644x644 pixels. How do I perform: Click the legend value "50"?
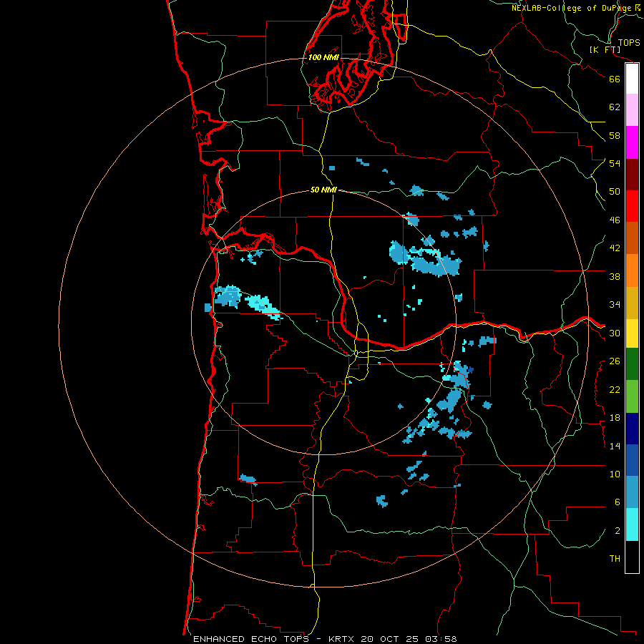[x=615, y=192]
